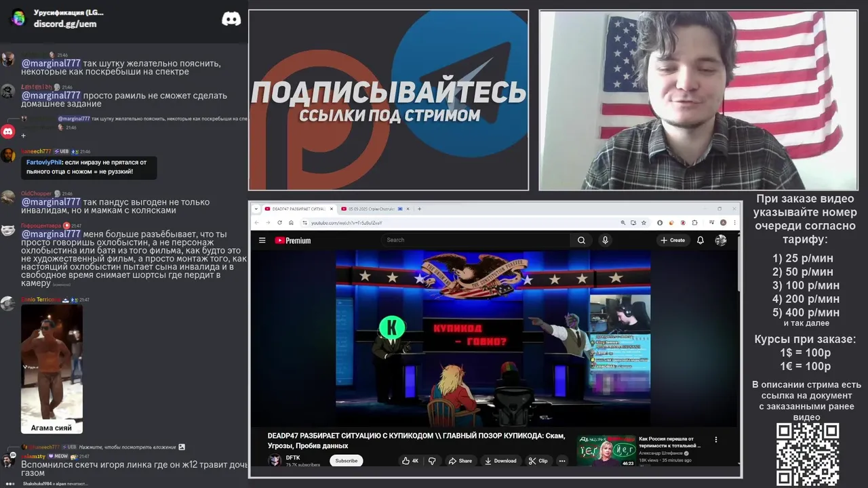Focus the YouTube Search field

pyautogui.click(x=476, y=240)
